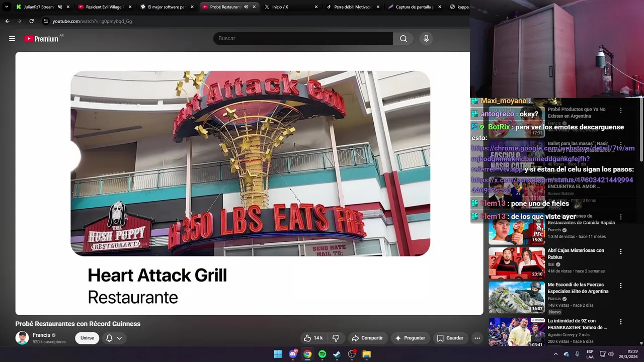
Task: Open the YouTube hamburger guide menu
Action: coord(12,39)
